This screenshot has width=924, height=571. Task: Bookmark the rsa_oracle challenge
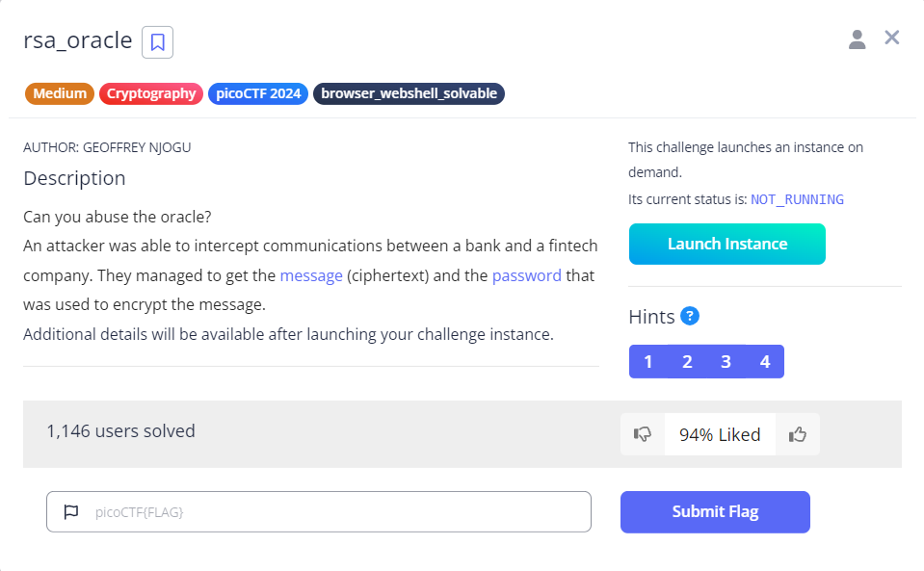156,42
